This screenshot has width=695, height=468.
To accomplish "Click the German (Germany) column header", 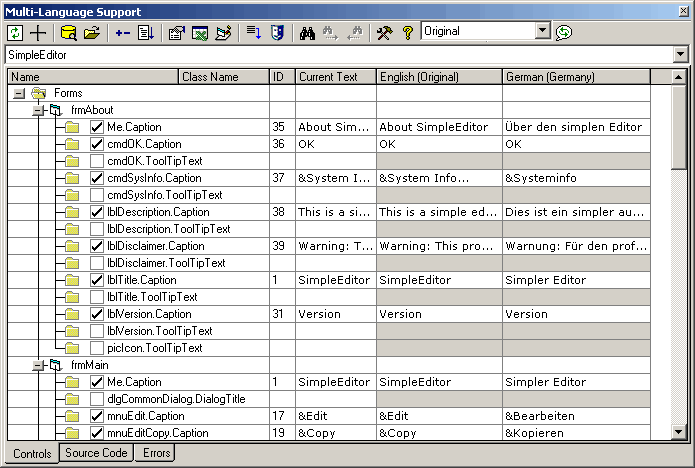I will click(x=576, y=76).
